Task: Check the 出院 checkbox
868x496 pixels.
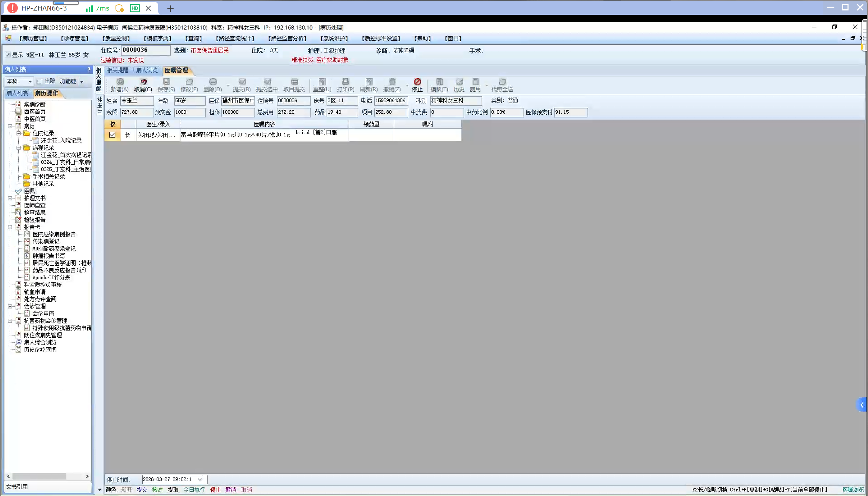Action: (39, 81)
